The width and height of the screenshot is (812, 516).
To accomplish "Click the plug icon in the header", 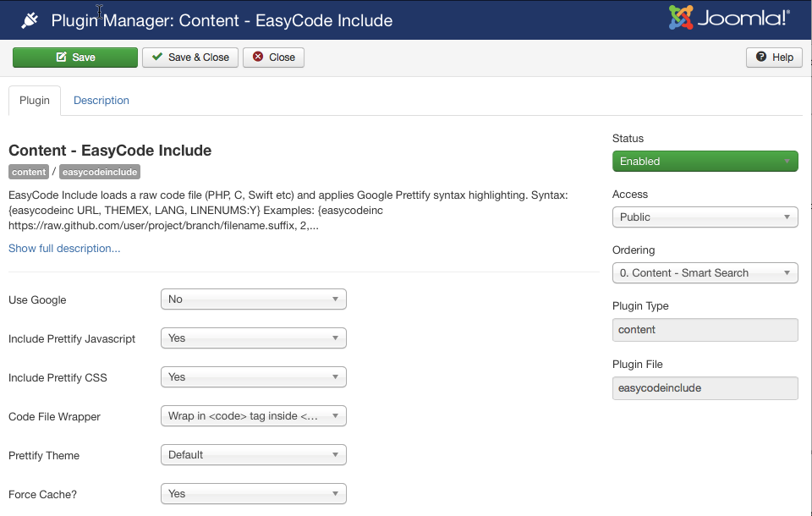I will click(30, 20).
